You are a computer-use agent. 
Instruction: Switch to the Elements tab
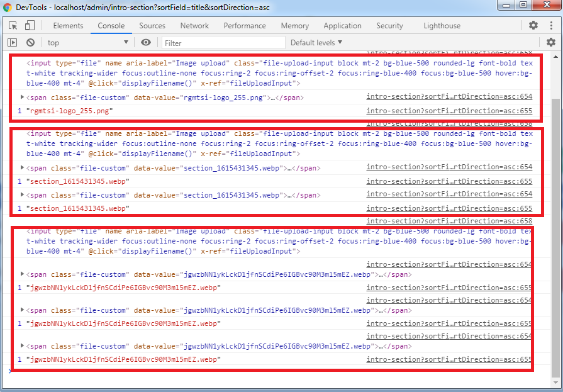[x=68, y=26]
